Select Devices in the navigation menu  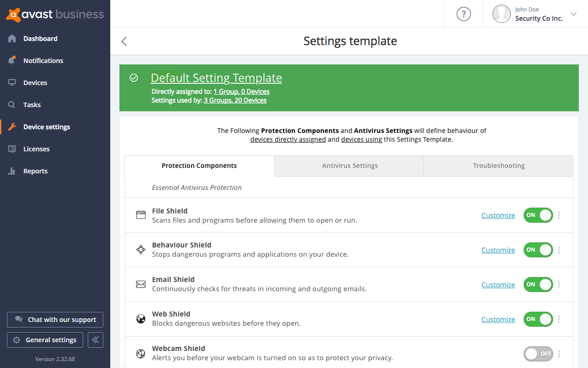pyautogui.click(x=35, y=82)
